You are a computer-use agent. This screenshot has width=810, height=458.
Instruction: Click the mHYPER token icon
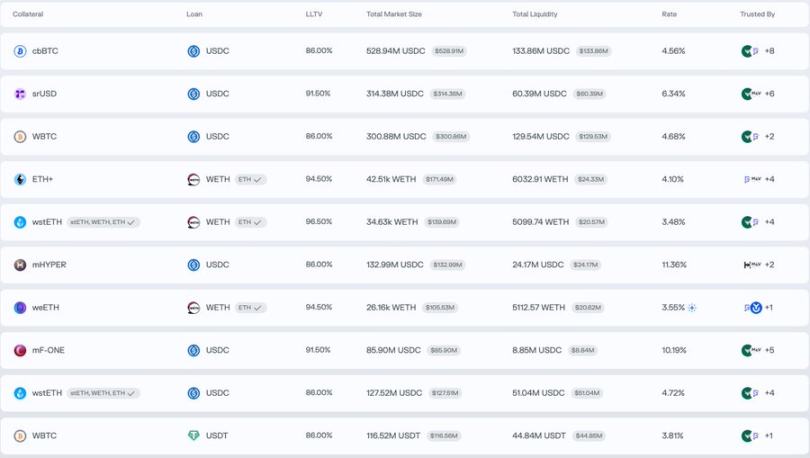coord(20,265)
